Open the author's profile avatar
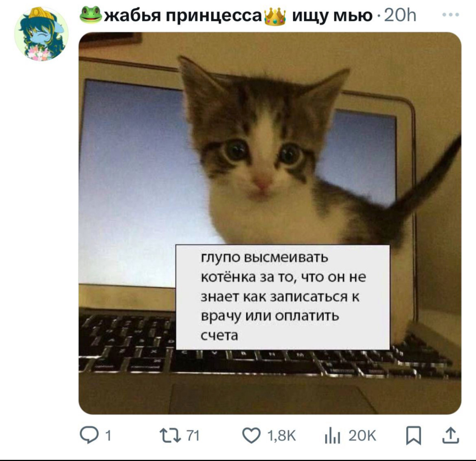The height and width of the screenshot is (461, 476). [x=41, y=34]
